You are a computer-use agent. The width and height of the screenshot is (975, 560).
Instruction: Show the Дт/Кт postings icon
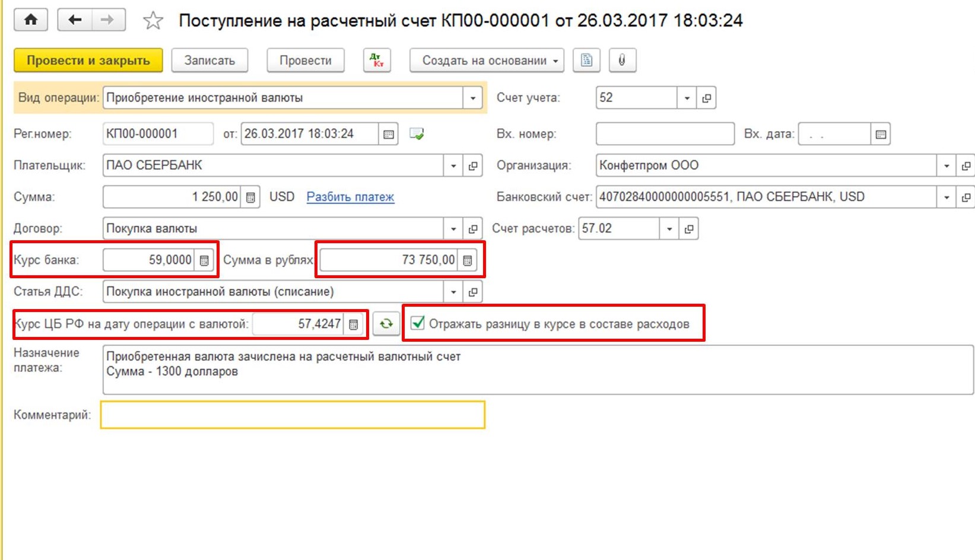[377, 61]
